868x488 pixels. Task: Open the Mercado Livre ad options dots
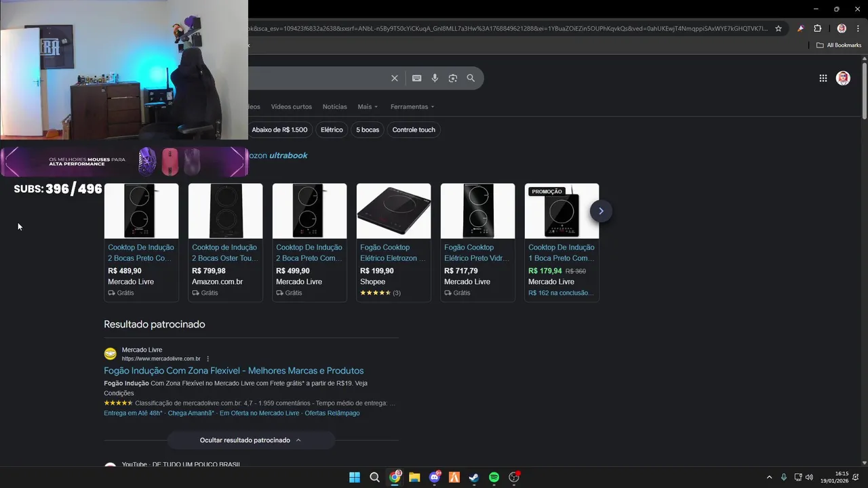point(208,359)
